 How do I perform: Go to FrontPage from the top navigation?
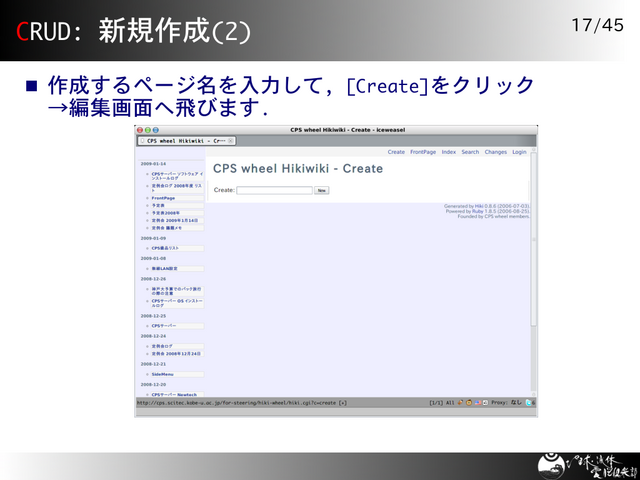coord(423,152)
